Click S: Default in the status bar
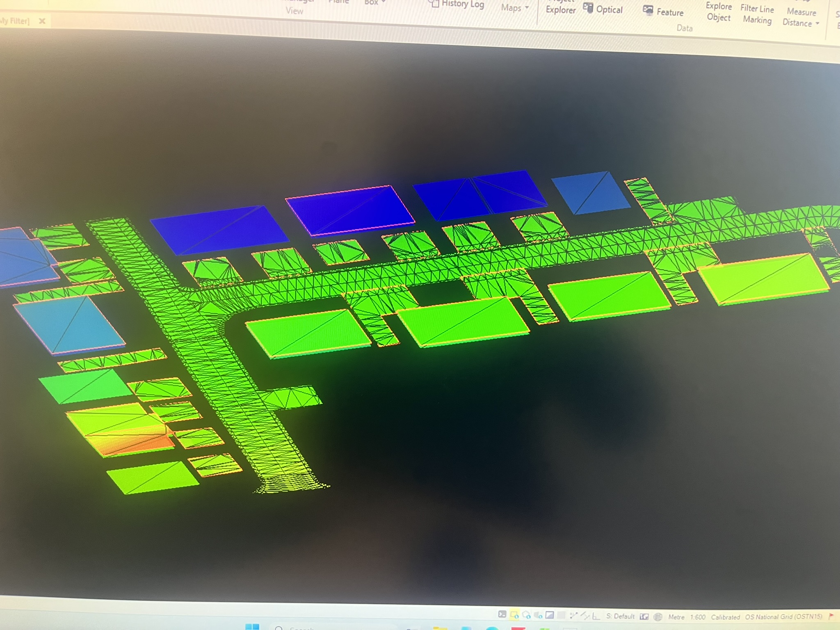Image resolution: width=840 pixels, height=630 pixels. pyautogui.click(x=620, y=616)
